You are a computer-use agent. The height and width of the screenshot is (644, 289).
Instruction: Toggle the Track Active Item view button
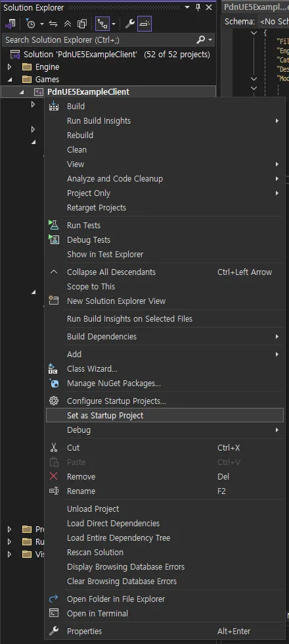[x=102, y=24]
